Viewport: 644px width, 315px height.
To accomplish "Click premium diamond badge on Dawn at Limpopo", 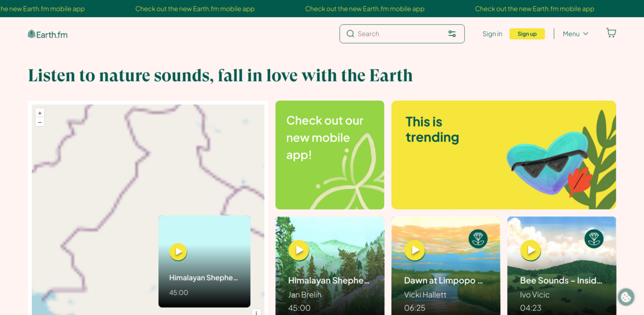I will pyautogui.click(x=478, y=239).
